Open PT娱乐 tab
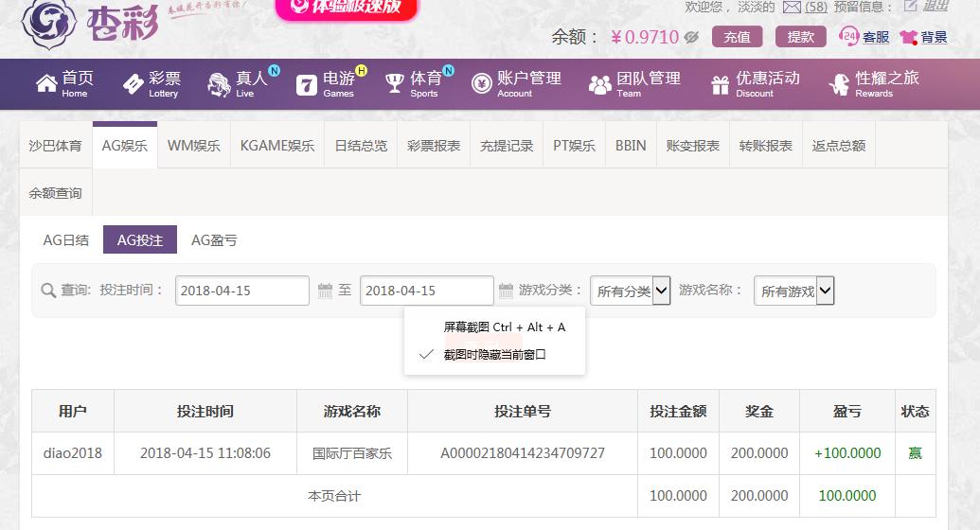The image size is (980, 530). 575,146
